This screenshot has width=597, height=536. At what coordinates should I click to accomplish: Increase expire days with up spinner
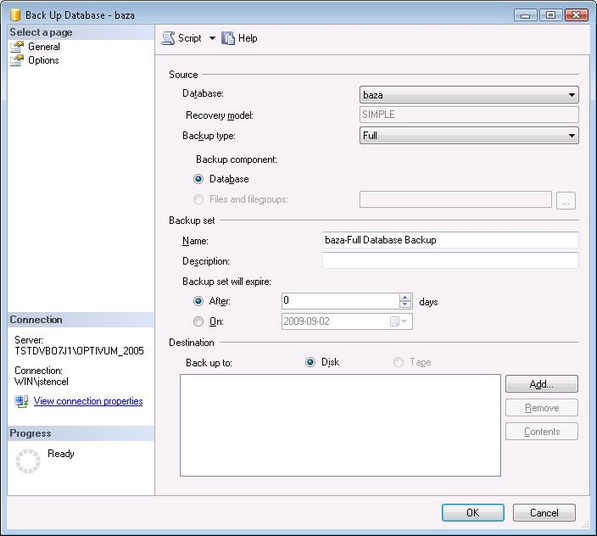405,298
